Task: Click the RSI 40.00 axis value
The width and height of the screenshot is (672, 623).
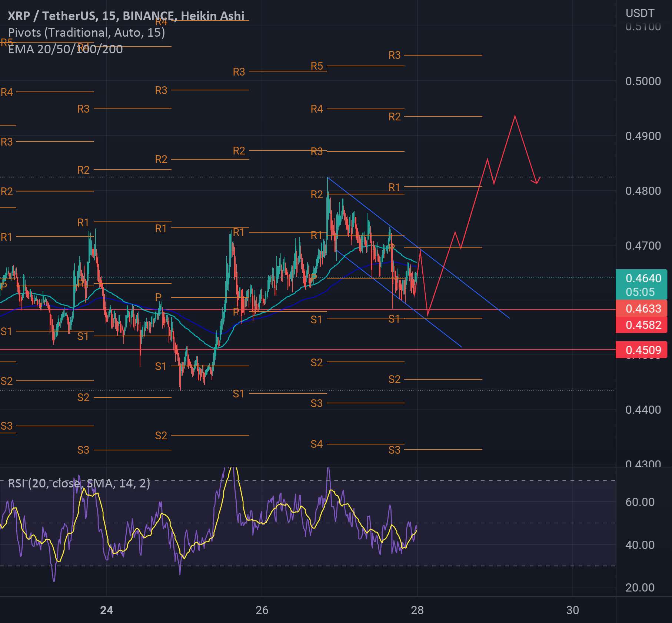Action: 640,545
